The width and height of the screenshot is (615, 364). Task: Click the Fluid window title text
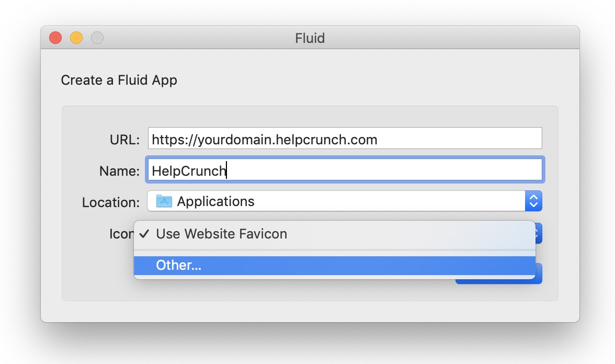(310, 38)
